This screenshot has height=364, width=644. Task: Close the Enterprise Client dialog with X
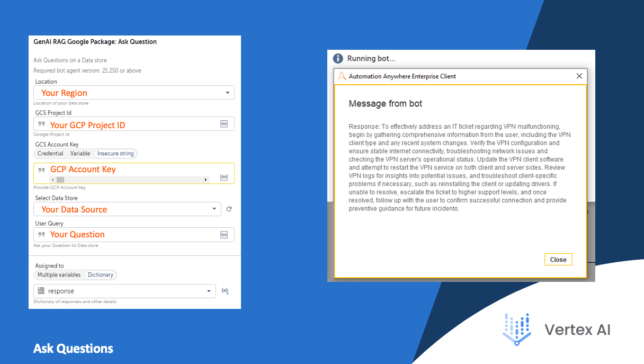pos(579,76)
